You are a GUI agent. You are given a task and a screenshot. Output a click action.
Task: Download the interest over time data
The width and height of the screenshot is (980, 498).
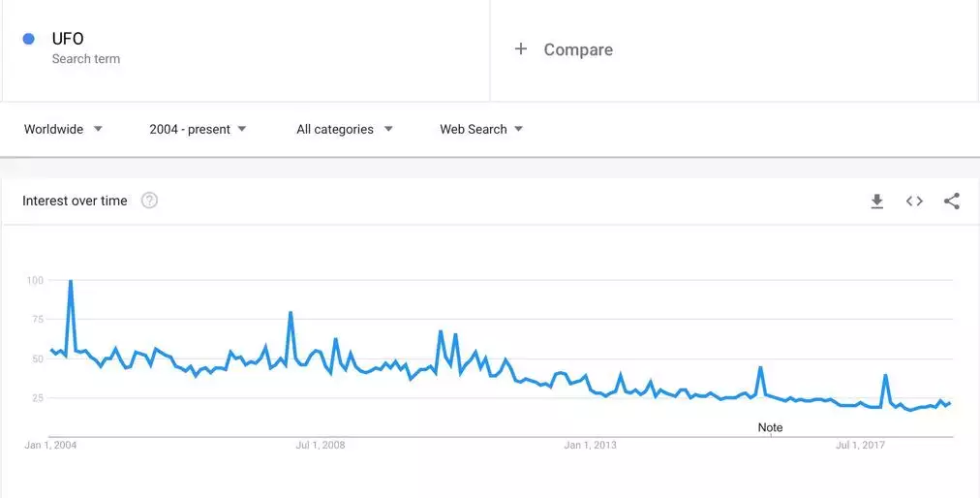click(x=877, y=202)
